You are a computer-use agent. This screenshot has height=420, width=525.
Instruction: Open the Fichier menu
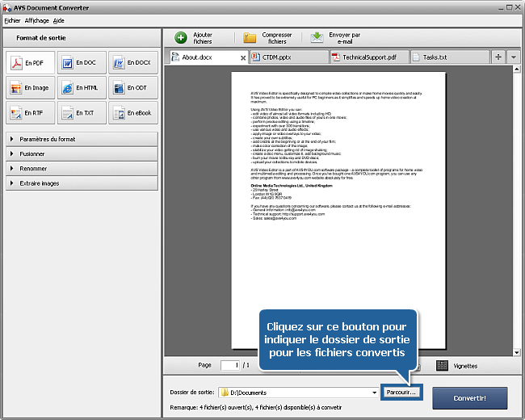(x=12, y=20)
